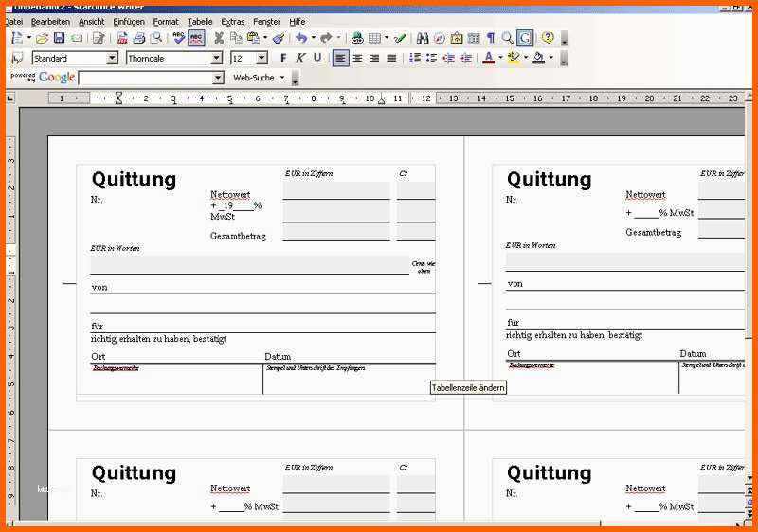Open the Styles and Formatting icon
Image resolution: width=758 pixels, height=532 pixels.
[17, 59]
